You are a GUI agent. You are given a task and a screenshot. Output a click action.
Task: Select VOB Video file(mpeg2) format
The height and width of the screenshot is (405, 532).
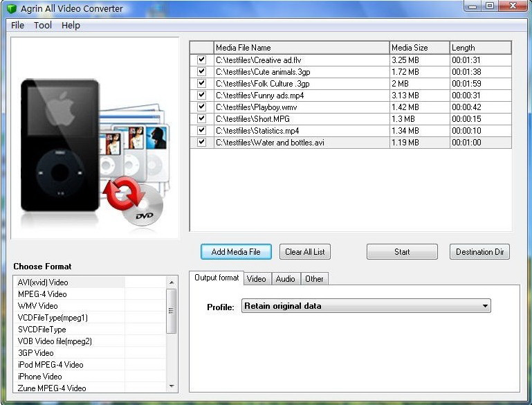coord(90,341)
